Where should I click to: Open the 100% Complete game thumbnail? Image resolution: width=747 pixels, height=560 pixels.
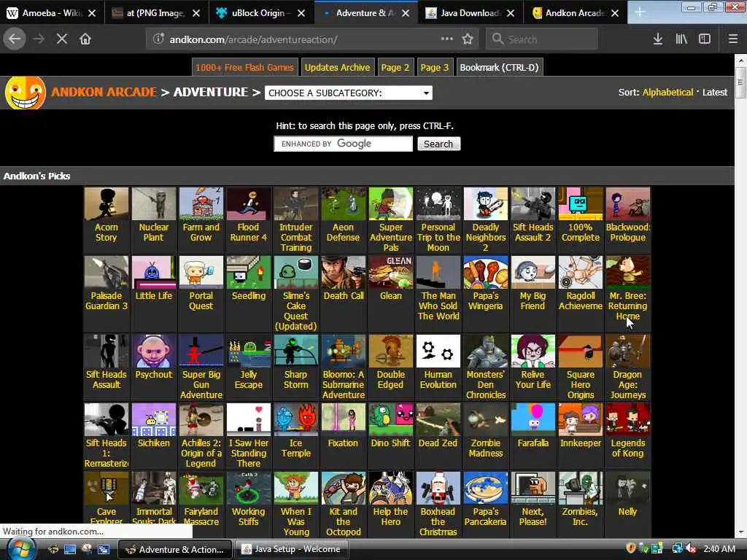pos(580,204)
